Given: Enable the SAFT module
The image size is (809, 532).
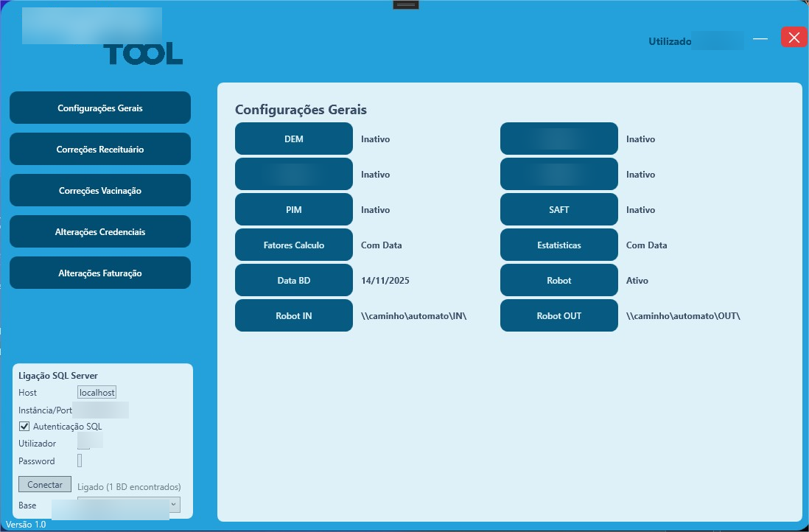Looking at the screenshot, I should pyautogui.click(x=558, y=209).
